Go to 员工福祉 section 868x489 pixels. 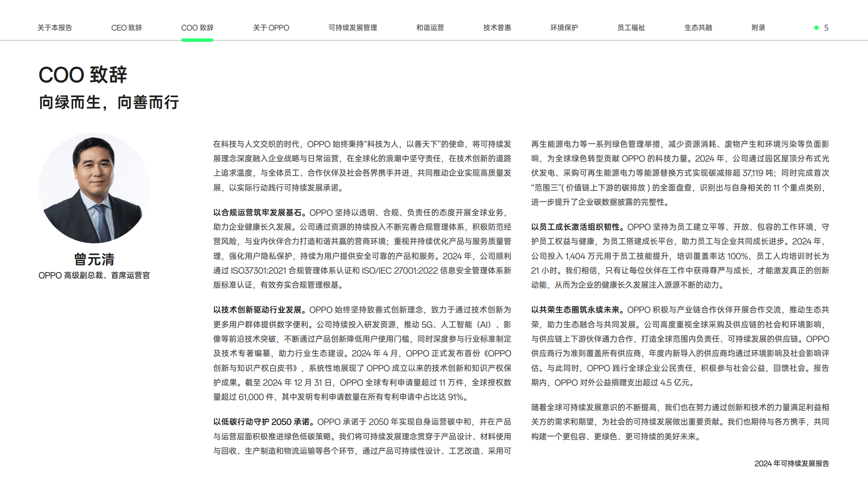pyautogui.click(x=631, y=27)
